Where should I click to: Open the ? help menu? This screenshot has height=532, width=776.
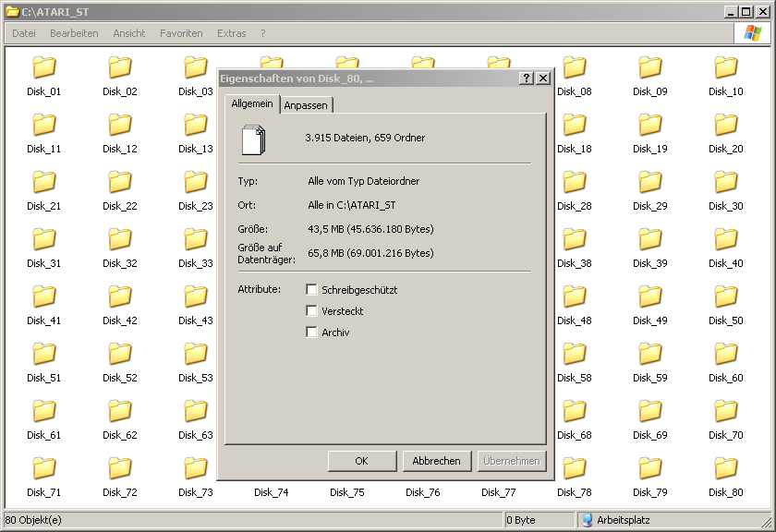[x=262, y=33]
